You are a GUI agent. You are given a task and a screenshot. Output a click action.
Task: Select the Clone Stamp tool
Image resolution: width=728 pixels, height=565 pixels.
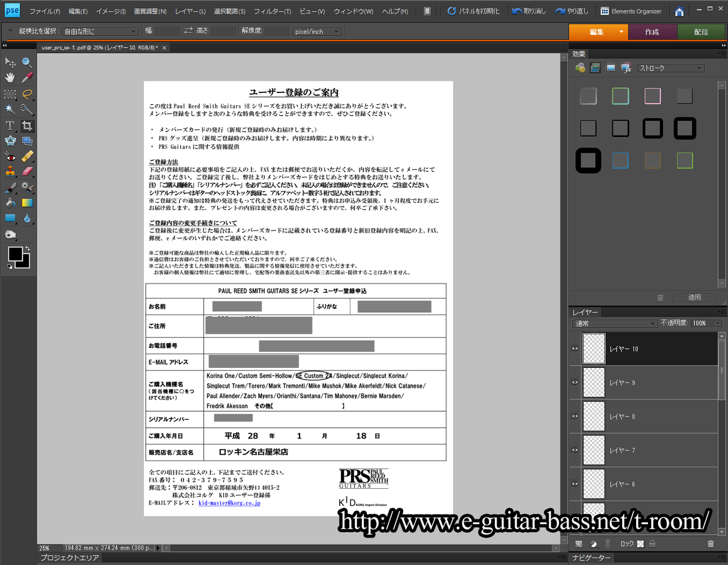pos(10,172)
